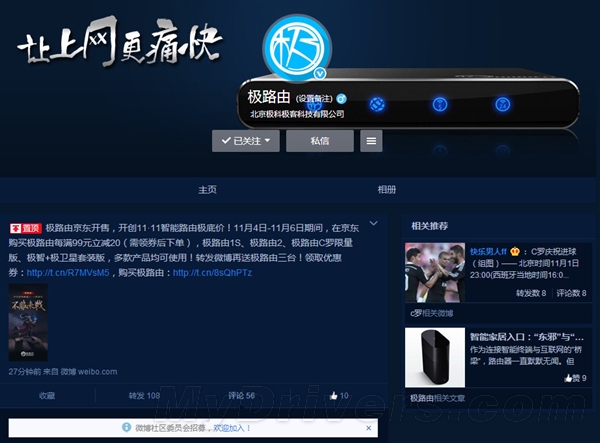Click the 快乐男人ff username link
The image size is (600, 443).
(x=488, y=252)
